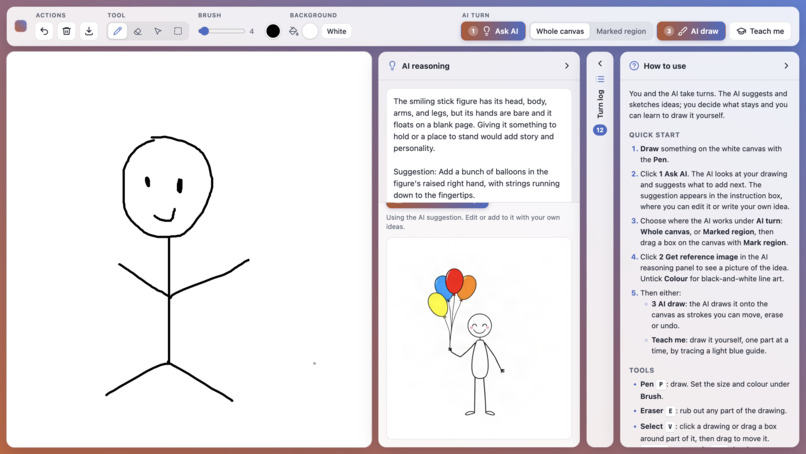
Task: Collapse the AI reasoning panel chevron
Action: 567,66
